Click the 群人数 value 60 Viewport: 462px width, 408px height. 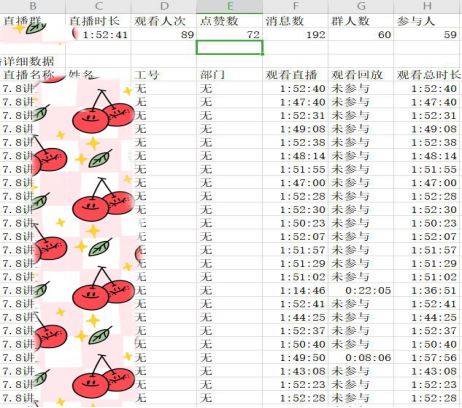[x=361, y=34]
